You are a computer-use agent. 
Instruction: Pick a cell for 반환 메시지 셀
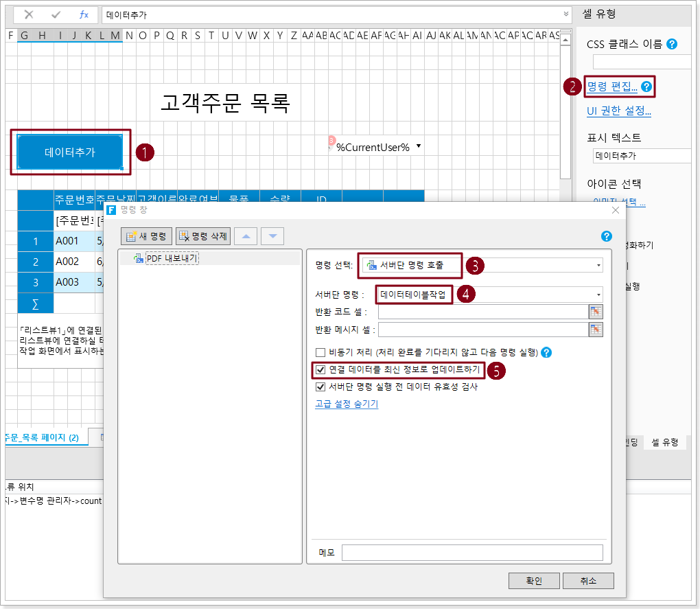click(596, 330)
